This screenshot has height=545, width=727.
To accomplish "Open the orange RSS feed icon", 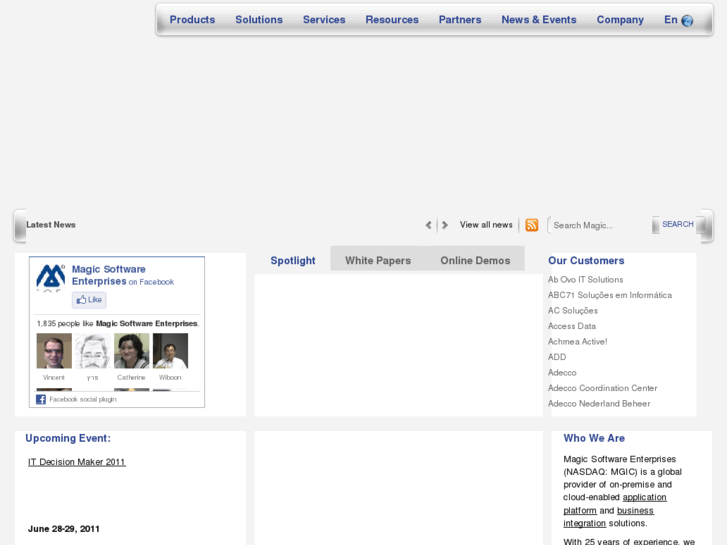I will click(x=532, y=225).
